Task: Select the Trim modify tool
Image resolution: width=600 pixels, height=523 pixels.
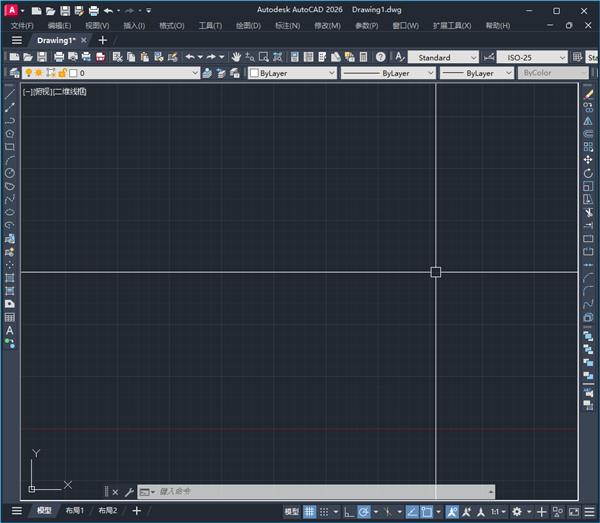Action: click(588, 212)
